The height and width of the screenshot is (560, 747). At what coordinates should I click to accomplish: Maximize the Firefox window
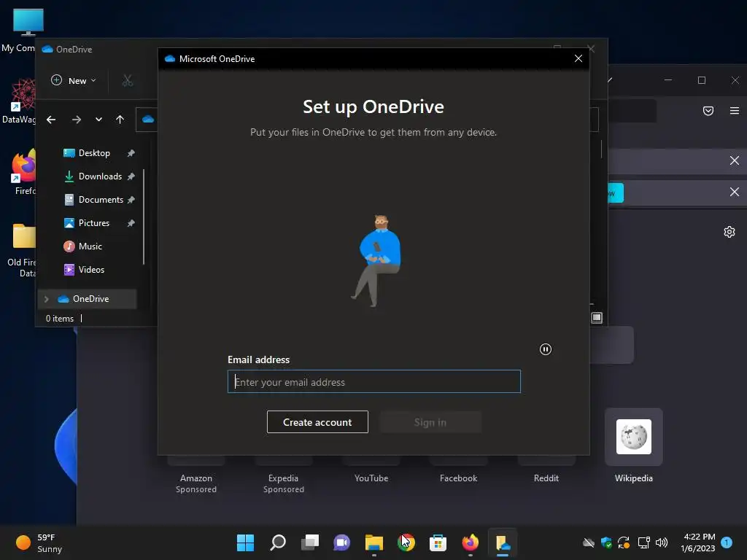(x=702, y=80)
